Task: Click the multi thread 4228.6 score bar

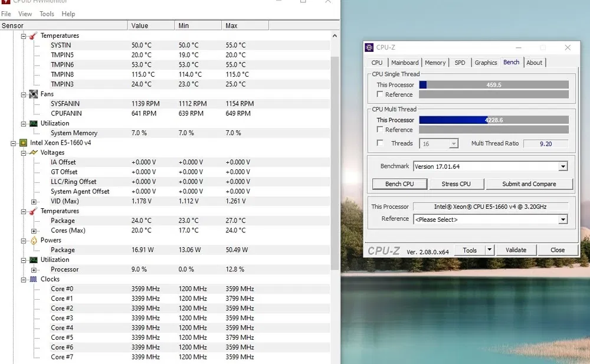Action: pyautogui.click(x=494, y=120)
